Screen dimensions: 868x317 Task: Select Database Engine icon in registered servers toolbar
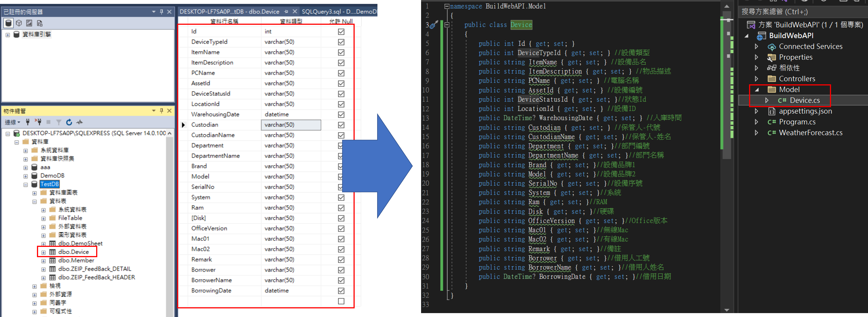9,23
